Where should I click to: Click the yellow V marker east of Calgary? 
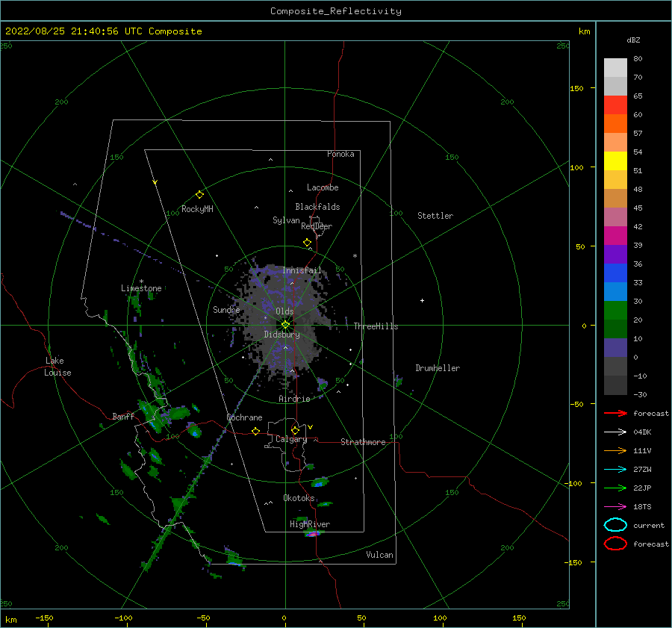311,427
